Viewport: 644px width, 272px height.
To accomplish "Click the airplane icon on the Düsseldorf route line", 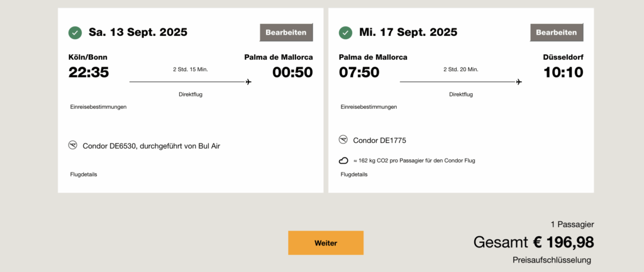I will [x=519, y=82].
